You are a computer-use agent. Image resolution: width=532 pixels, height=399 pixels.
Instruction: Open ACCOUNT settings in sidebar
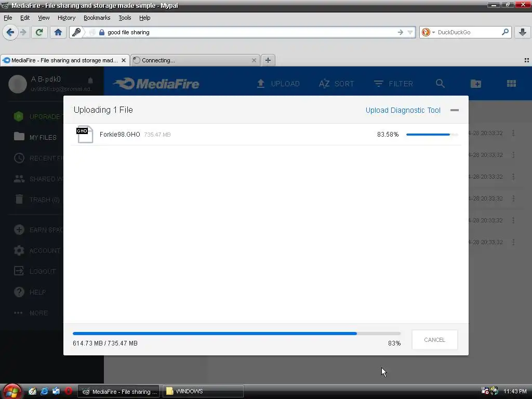pyautogui.click(x=37, y=250)
